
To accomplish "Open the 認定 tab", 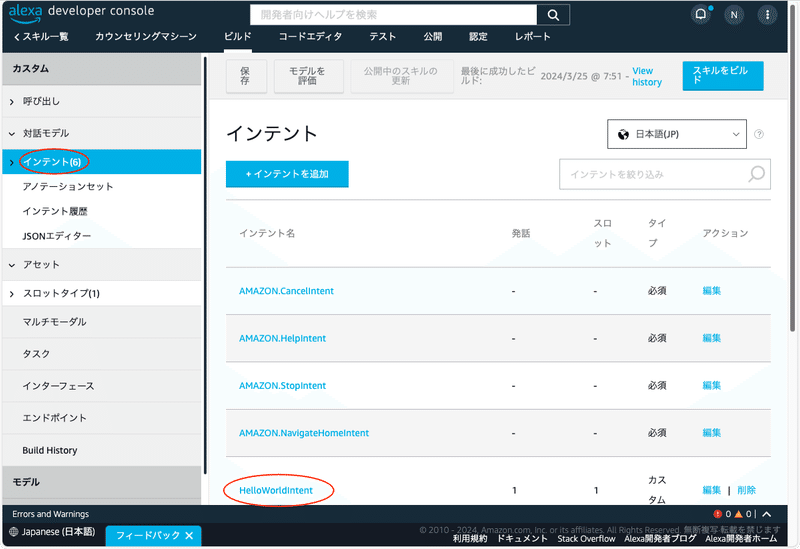I will click(x=478, y=37).
